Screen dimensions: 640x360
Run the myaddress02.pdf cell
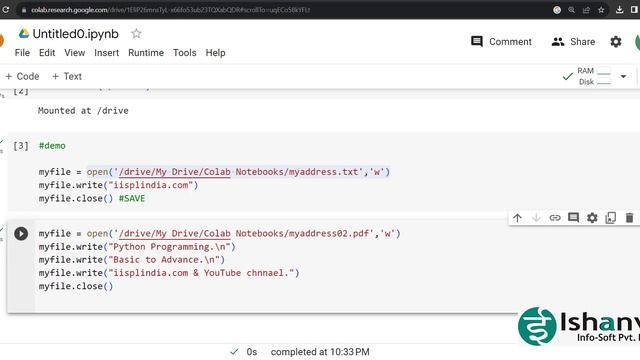click(x=21, y=233)
